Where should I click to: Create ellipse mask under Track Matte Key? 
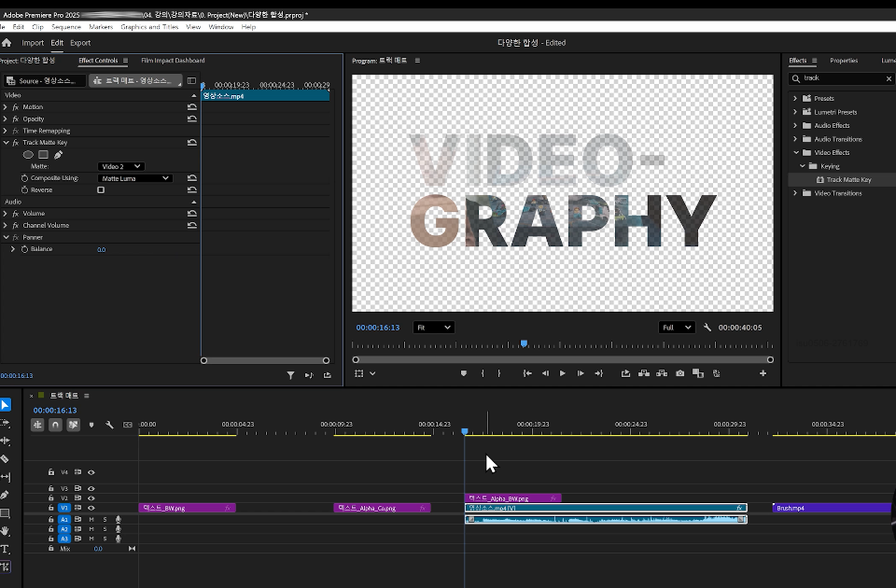28,154
